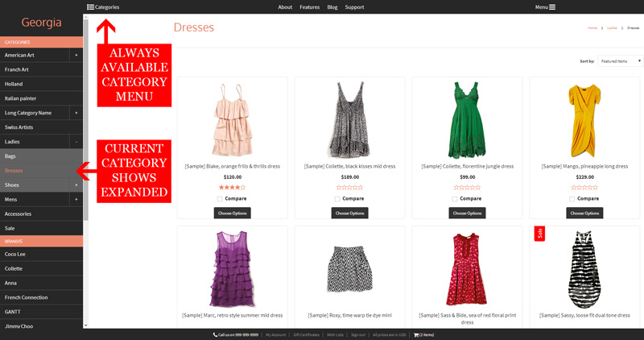Tick Compare for Blake orange frills dress
The height and width of the screenshot is (340, 644).
pyautogui.click(x=220, y=199)
